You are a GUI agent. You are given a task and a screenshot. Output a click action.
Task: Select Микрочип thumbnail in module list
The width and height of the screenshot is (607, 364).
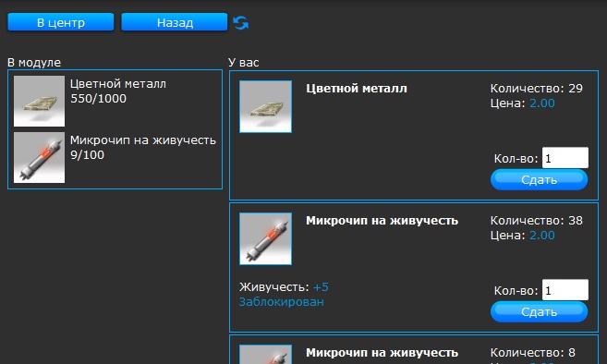39,157
